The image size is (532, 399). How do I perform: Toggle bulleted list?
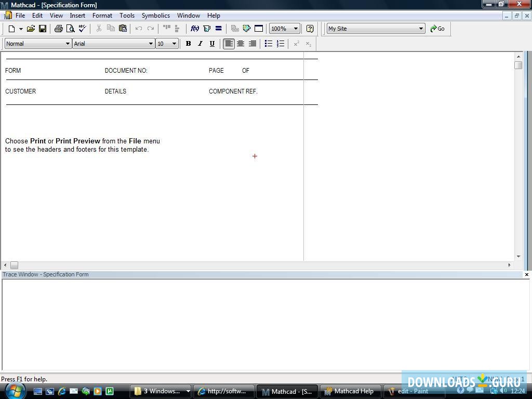(269, 44)
